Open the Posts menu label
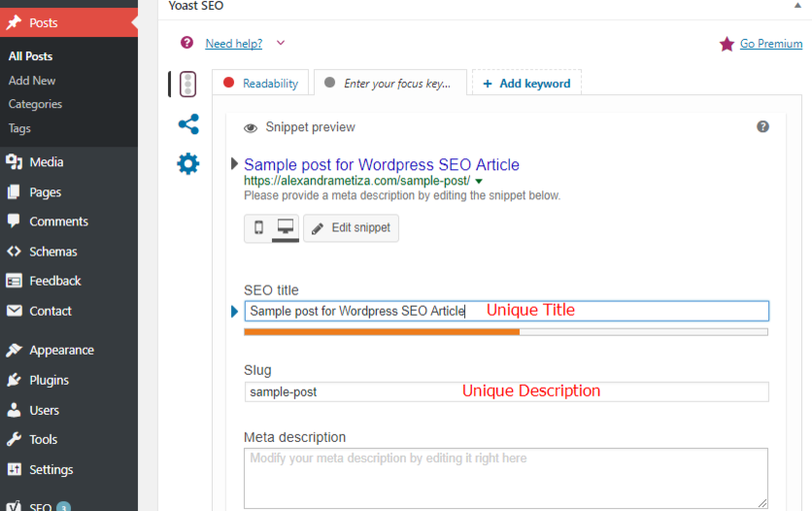 point(44,22)
